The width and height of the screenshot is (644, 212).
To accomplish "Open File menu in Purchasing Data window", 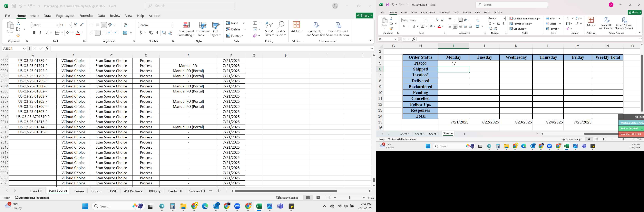I will tap(7, 16).
